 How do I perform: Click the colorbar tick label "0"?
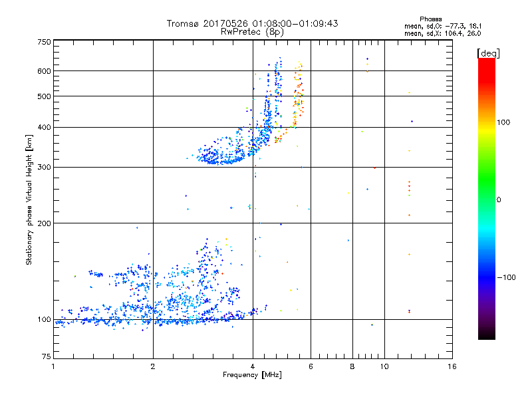[499, 200]
